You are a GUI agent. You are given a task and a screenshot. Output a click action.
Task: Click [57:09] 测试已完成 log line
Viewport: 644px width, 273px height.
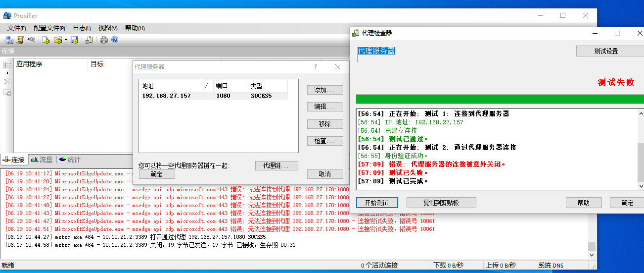click(393, 181)
